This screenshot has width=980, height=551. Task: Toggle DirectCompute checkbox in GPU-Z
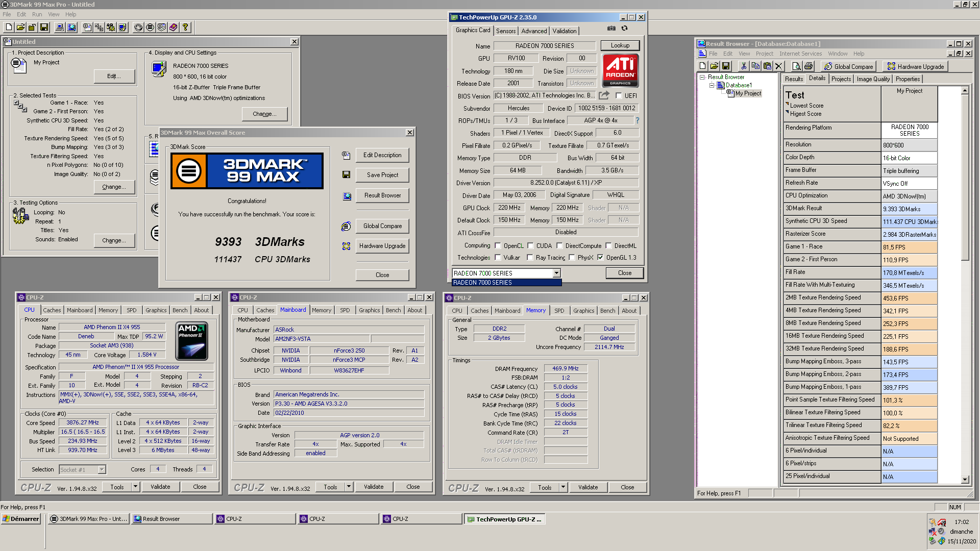point(559,246)
